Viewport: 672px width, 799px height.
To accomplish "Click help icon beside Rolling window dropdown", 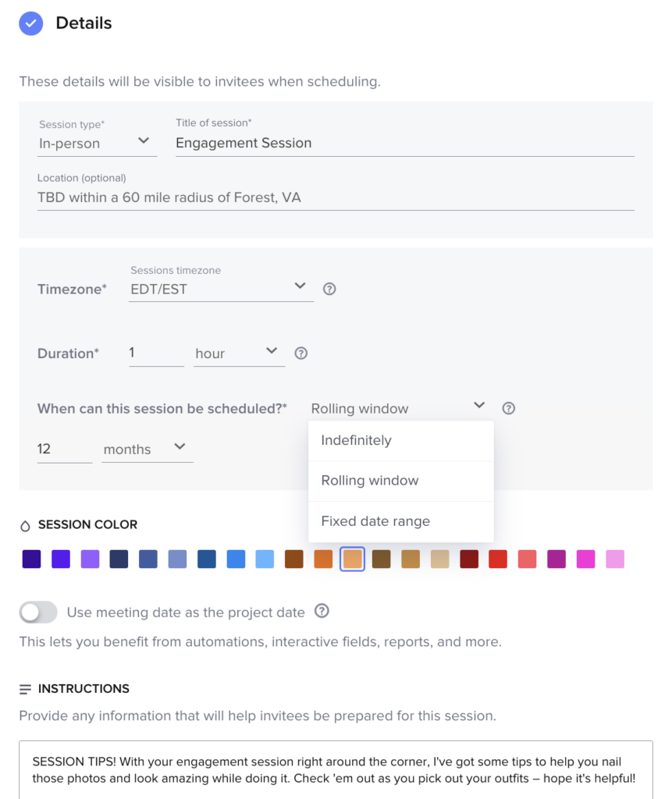I will (508, 408).
